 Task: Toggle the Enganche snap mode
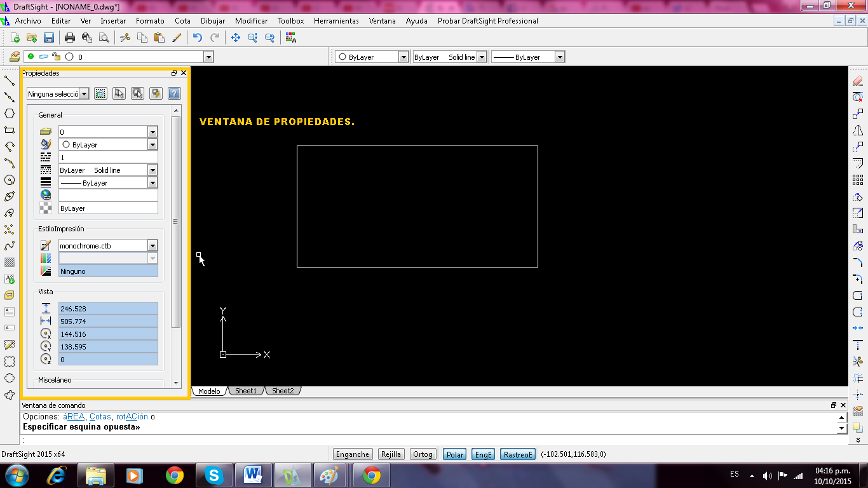(353, 454)
